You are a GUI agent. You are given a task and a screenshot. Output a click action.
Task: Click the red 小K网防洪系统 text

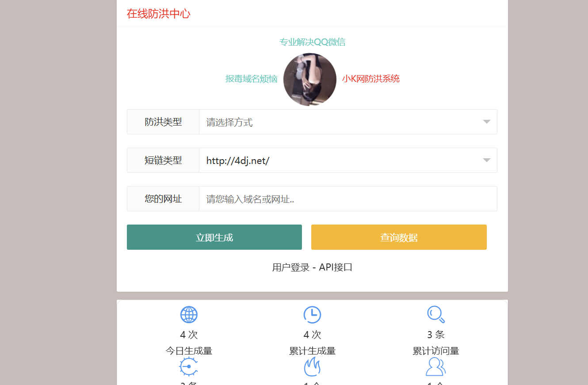(x=371, y=79)
